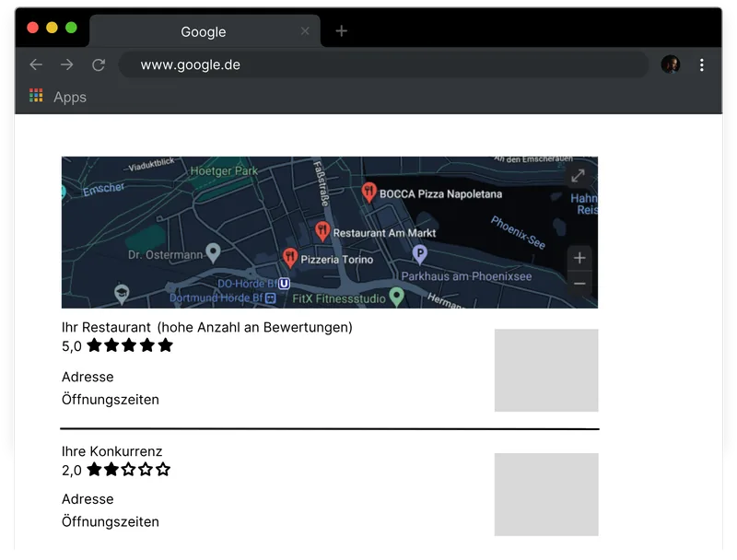Screen dimensions: 737x560
Task: Open the Ihr Restaurant photo thumbnail
Action: [546, 370]
